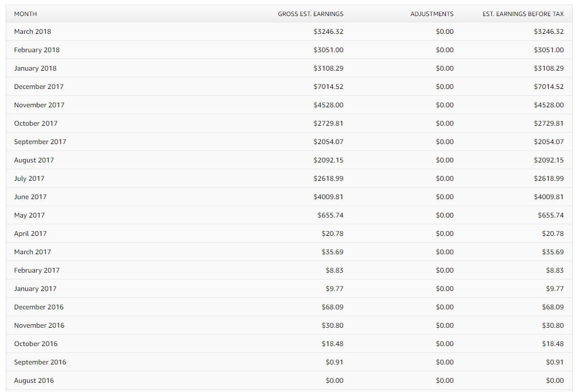Click gross earnings $4009.81 for June 2017

(x=328, y=197)
